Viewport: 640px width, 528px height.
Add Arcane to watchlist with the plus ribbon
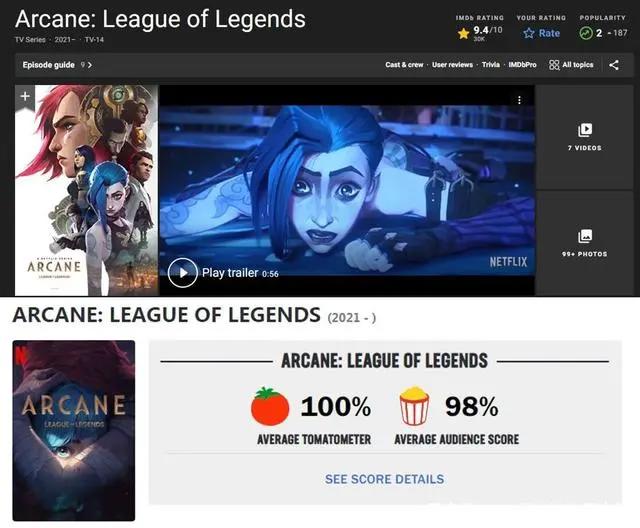pyautogui.click(x=25, y=96)
